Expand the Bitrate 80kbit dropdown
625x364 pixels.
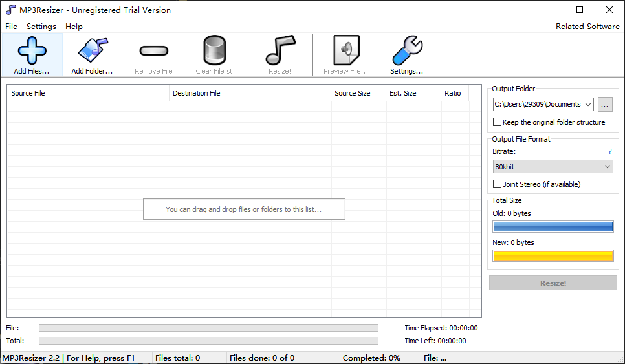coord(553,166)
